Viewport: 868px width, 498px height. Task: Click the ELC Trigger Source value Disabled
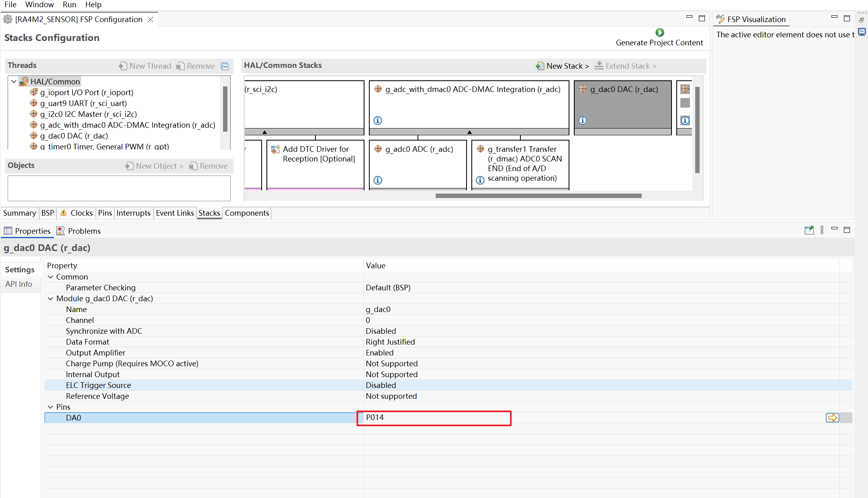coord(381,385)
